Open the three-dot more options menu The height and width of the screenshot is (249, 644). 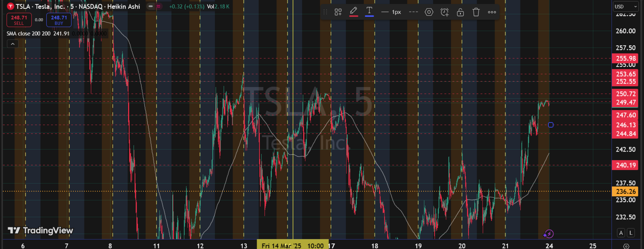492,12
